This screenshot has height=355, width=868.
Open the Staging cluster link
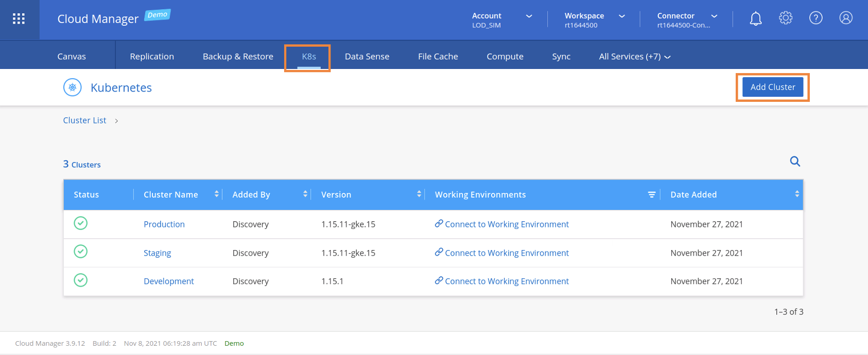pyautogui.click(x=157, y=253)
